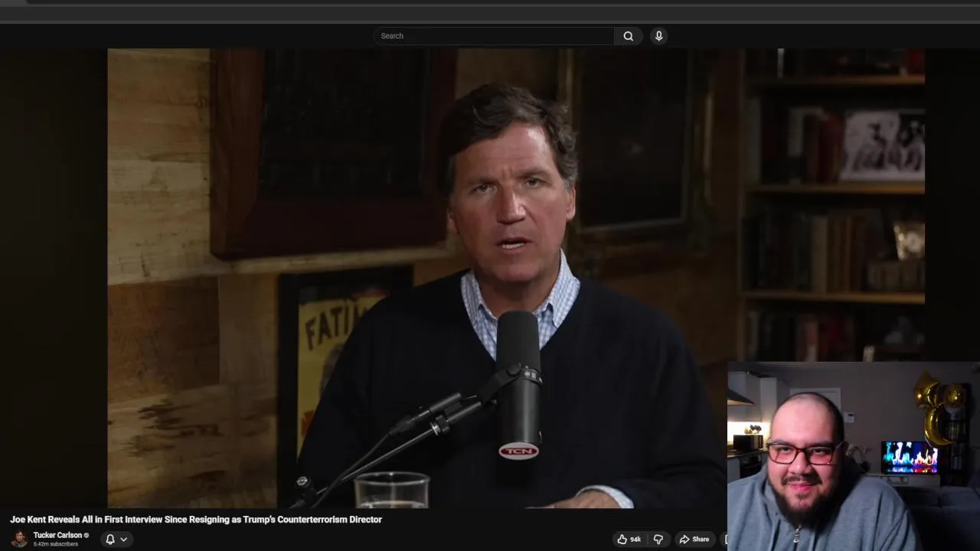Share the video via Share button

tap(694, 540)
